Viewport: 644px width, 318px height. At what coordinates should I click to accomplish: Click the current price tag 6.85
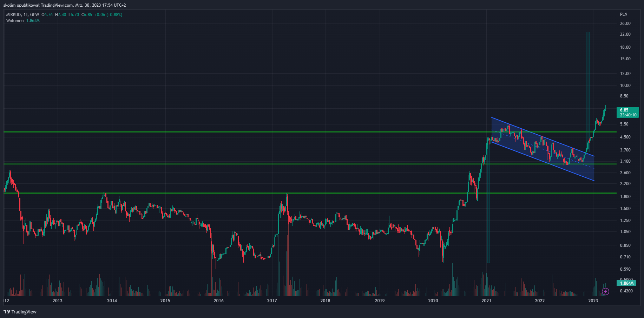point(627,113)
